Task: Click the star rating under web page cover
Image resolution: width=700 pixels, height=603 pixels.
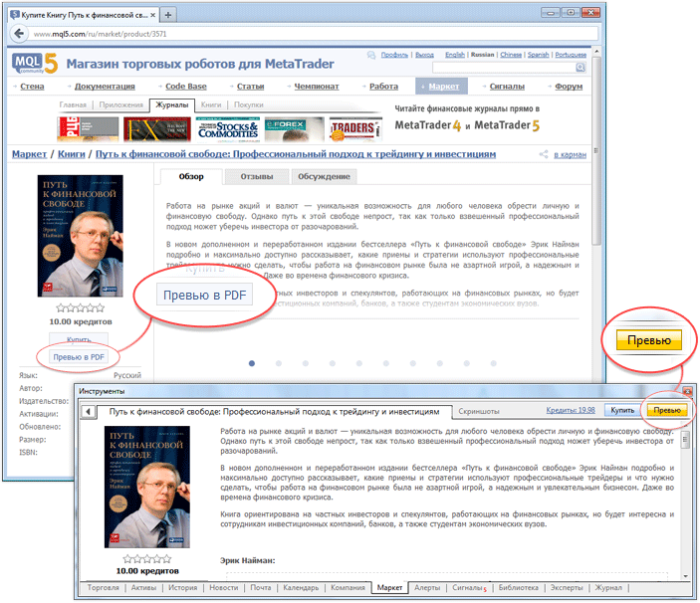Action: pyautogui.click(x=81, y=307)
